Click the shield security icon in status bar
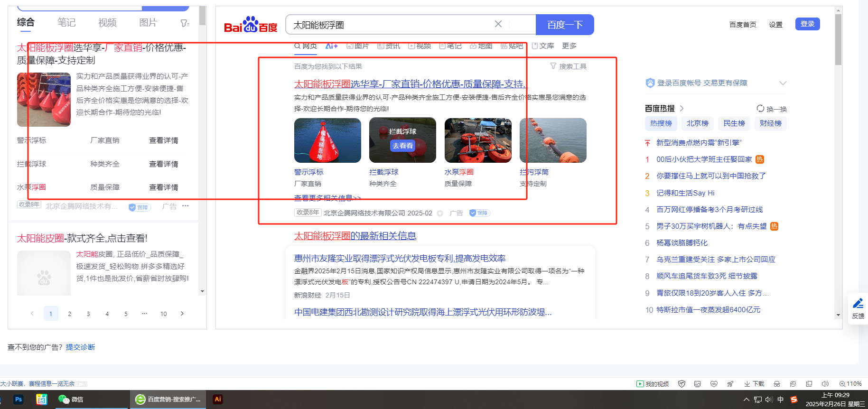The image size is (868, 409). point(682,384)
